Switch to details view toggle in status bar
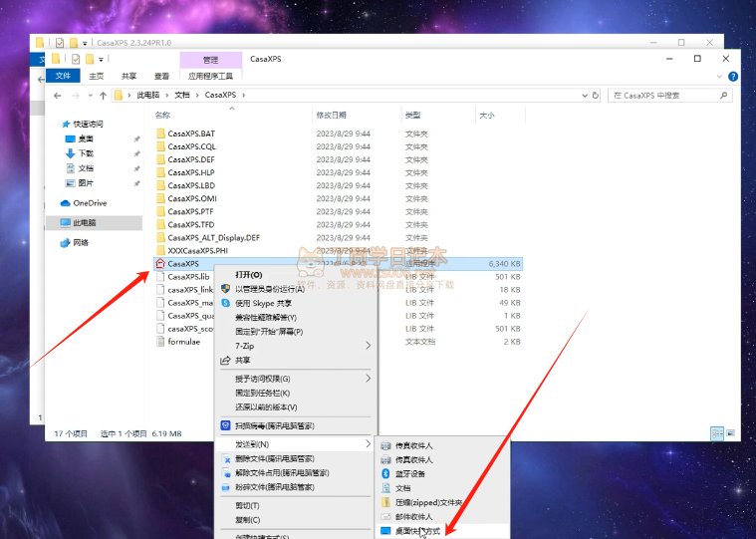This screenshot has height=539, width=756. (x=717, y=433)
